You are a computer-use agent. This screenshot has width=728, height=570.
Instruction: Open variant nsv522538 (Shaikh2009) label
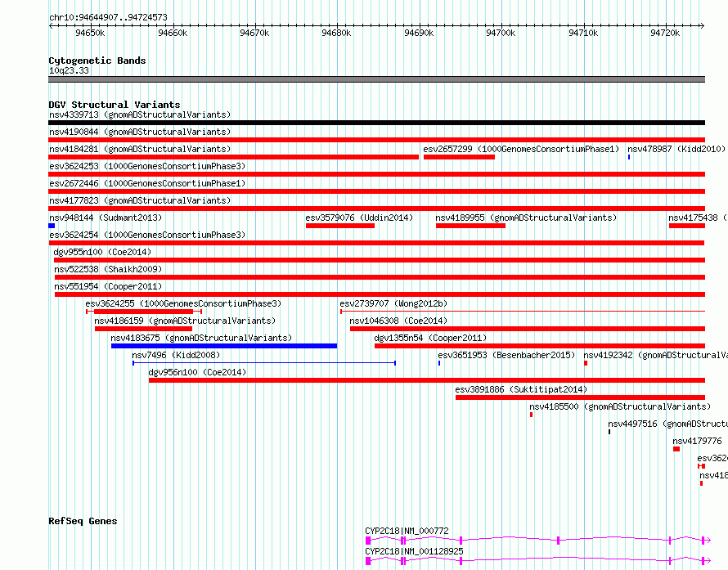pyautogui.click(x=108, y=269)
